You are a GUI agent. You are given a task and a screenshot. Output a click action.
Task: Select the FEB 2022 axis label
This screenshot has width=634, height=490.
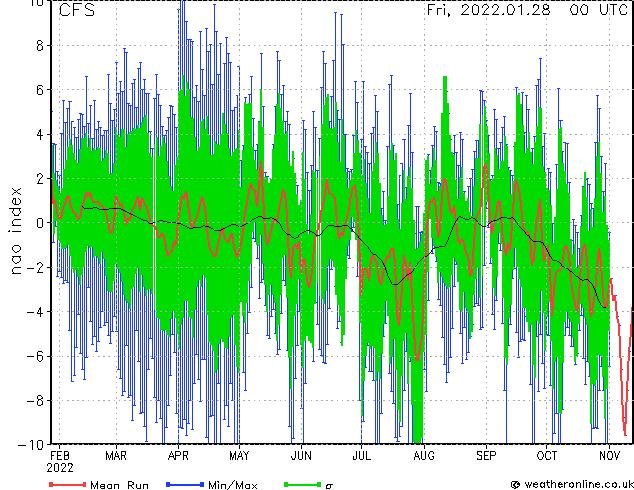[x=60, y=462]
